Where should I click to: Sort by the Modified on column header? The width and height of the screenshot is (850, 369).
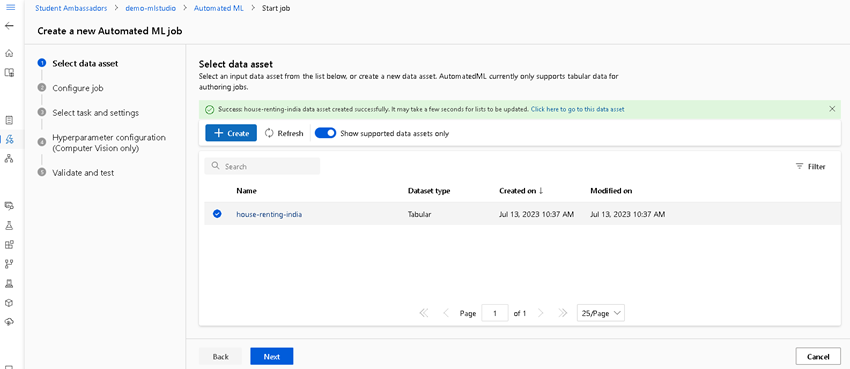[x=611, y=191]
